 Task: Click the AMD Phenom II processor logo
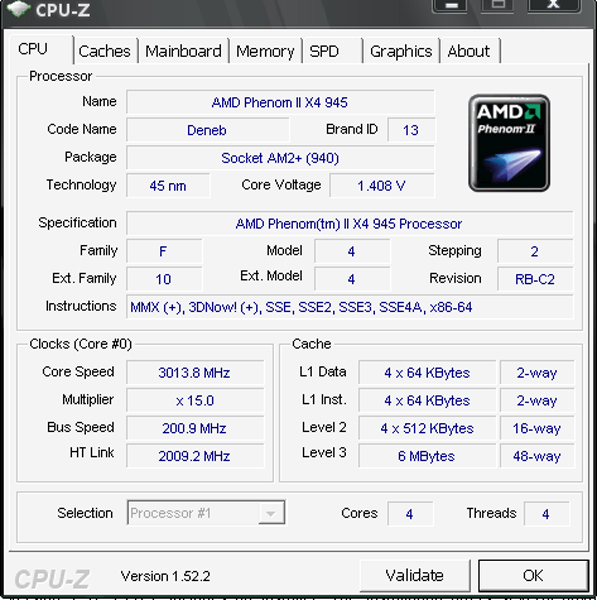pos(509,143)
